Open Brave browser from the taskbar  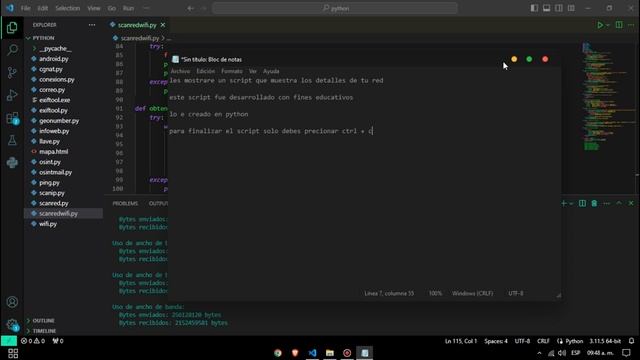295,353
